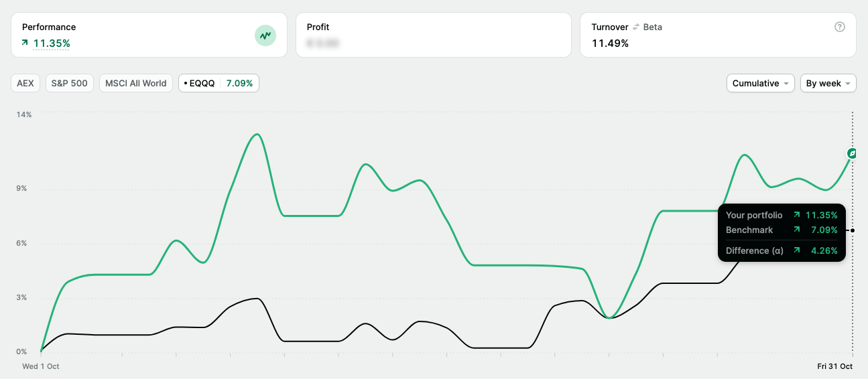
Task: Open the Cumulative dropdown
Action: (760, 83)
